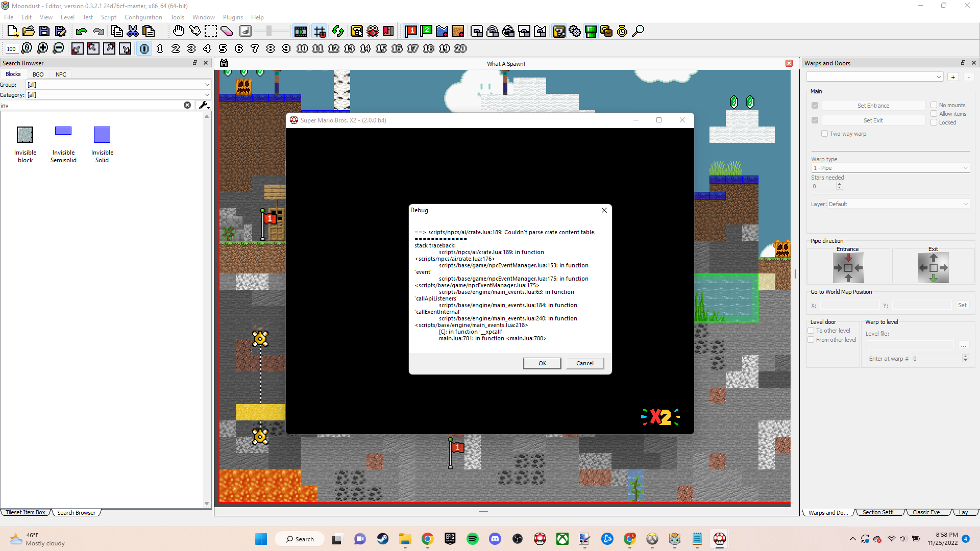
Task: Add a new warp with plus button
Action: tap(953, 77)
